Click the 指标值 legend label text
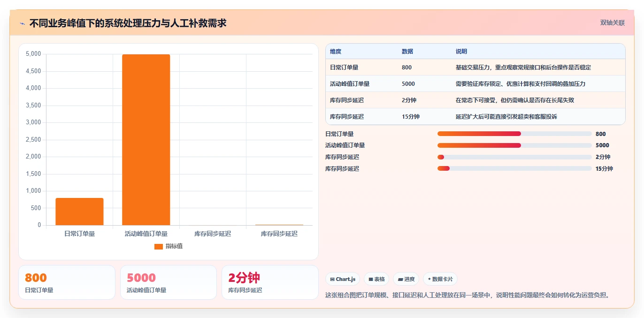 pos(174,246)
